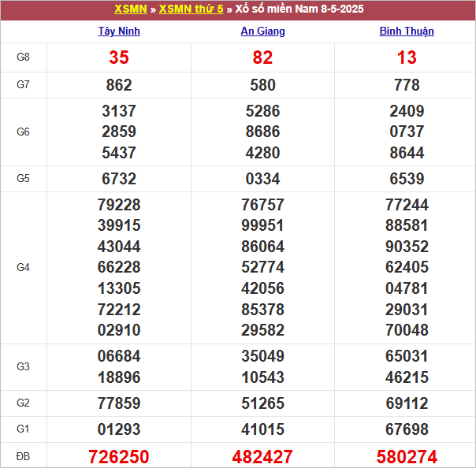Open the Tây Ninh province link

119,32
